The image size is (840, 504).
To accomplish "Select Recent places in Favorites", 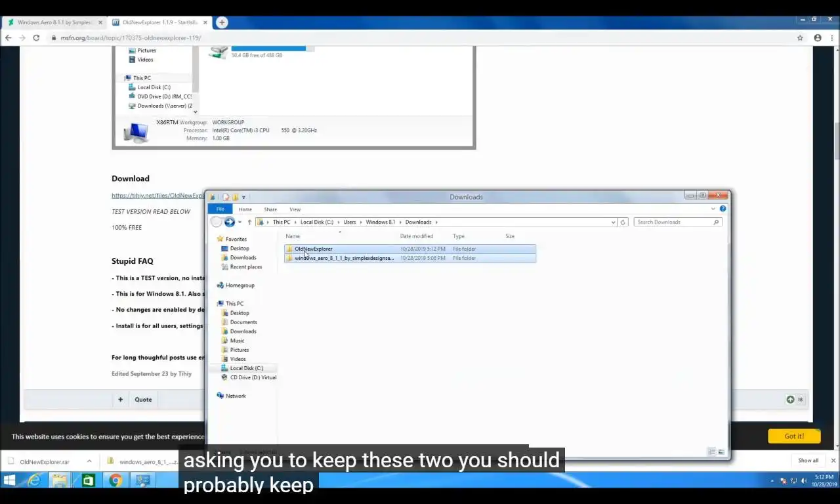I will coord(246,266).
